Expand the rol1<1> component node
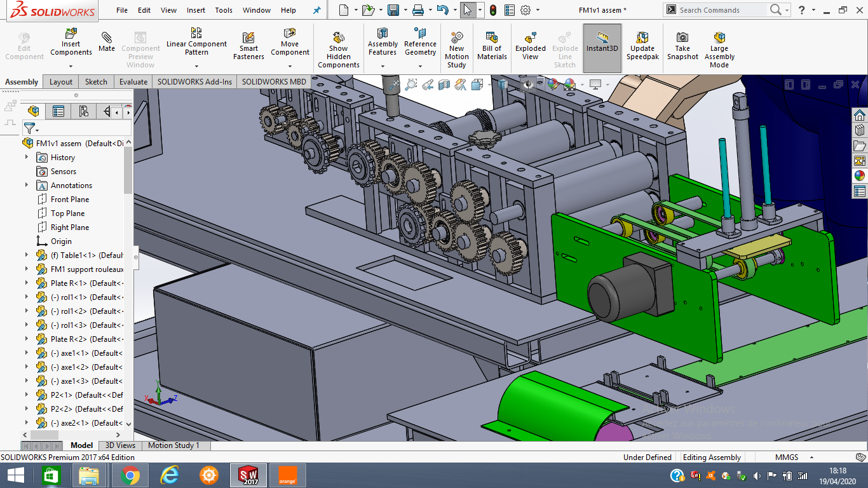The width and height of the screenshot is (868, 488). click(x=27, y=297)
